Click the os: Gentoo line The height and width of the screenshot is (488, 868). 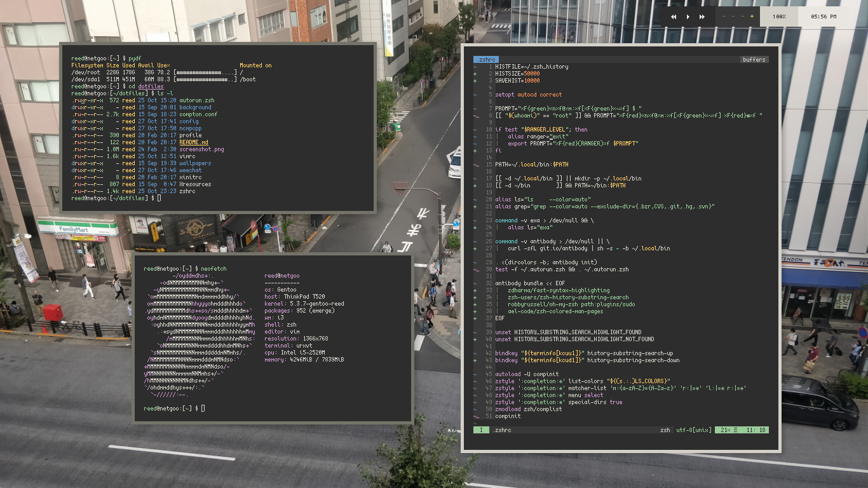point(280,290)
